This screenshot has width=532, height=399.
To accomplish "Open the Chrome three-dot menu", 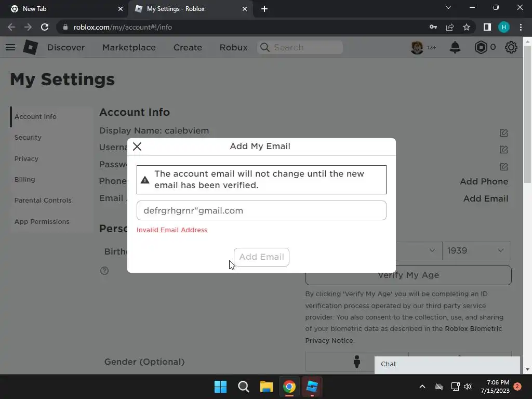I will [x=521, y=27].
